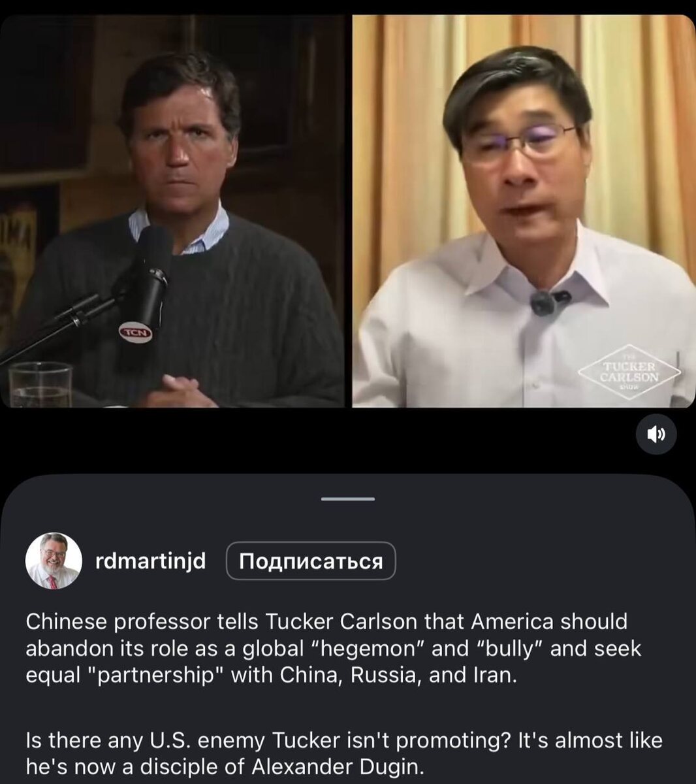This screenshot has width=696, height=784.
Task: Mute the video with speaker icon
Action: pos(656,434)
